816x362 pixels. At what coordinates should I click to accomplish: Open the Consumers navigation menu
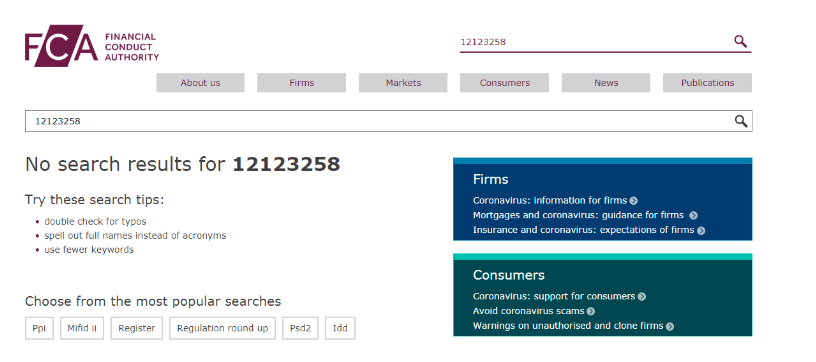[x=505, y=83]
